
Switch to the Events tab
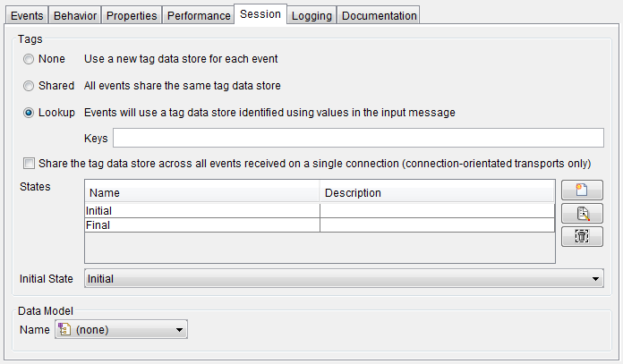[27, 15]
